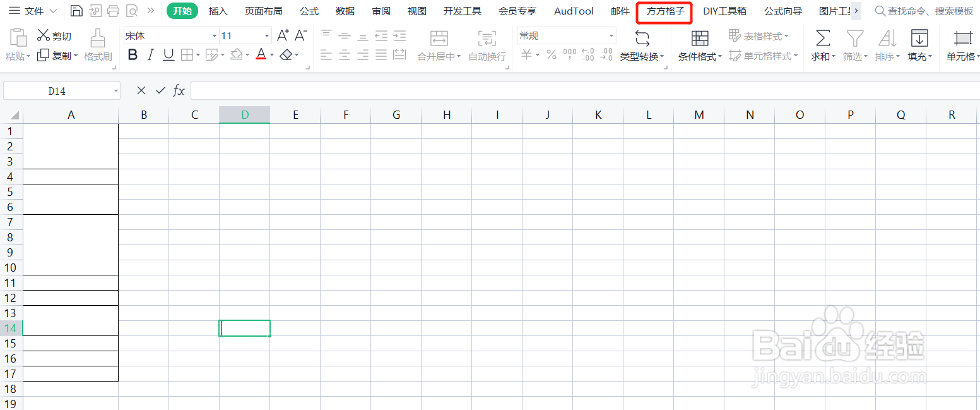Image resolution: width=980 pixels, height=410 pixels.
Task: Click inside the formula bar input
Action: (x=585, y=91)
